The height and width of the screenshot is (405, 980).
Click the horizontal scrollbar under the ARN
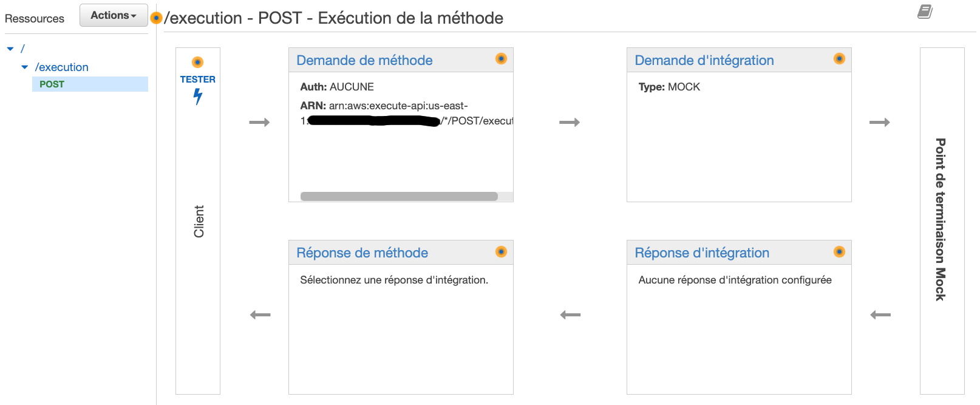pyautogui.click(x=399, y=196)
